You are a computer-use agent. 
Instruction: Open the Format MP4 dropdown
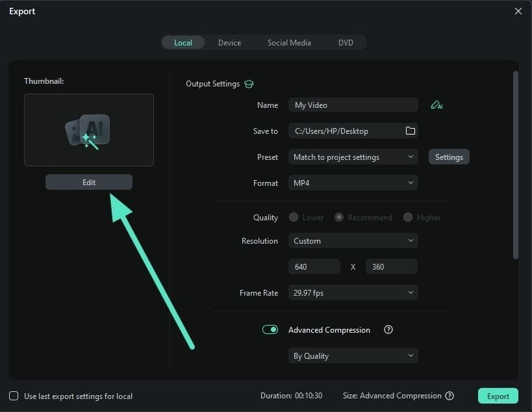(353, 183)
